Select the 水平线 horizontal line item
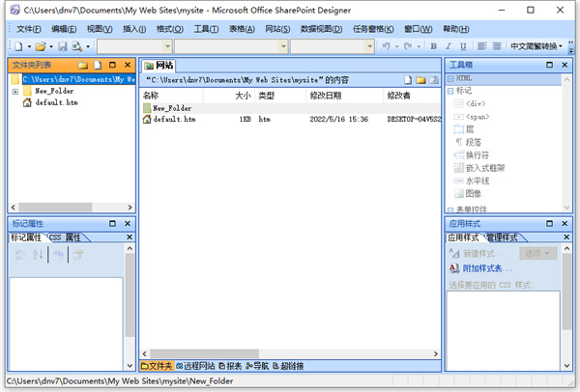 (x=472, y=182)
